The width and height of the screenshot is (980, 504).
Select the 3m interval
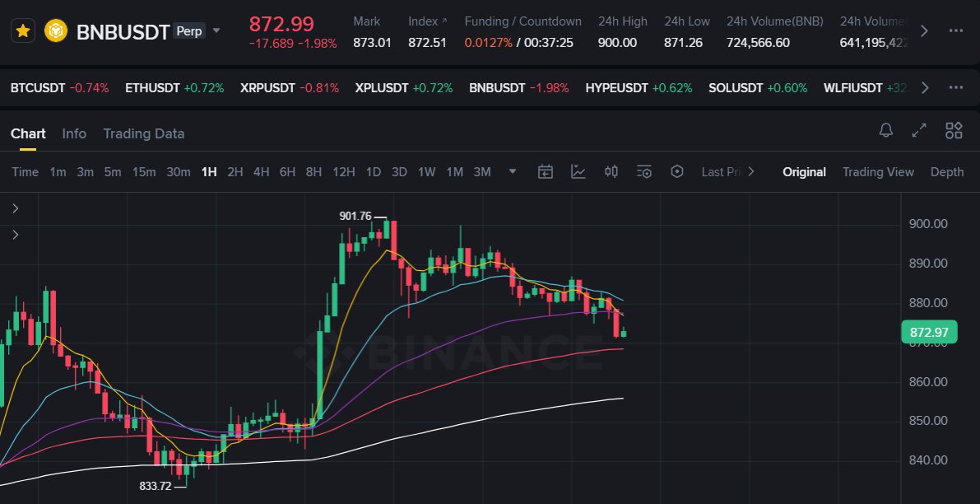pyautogui.click(x=85, y=172)
